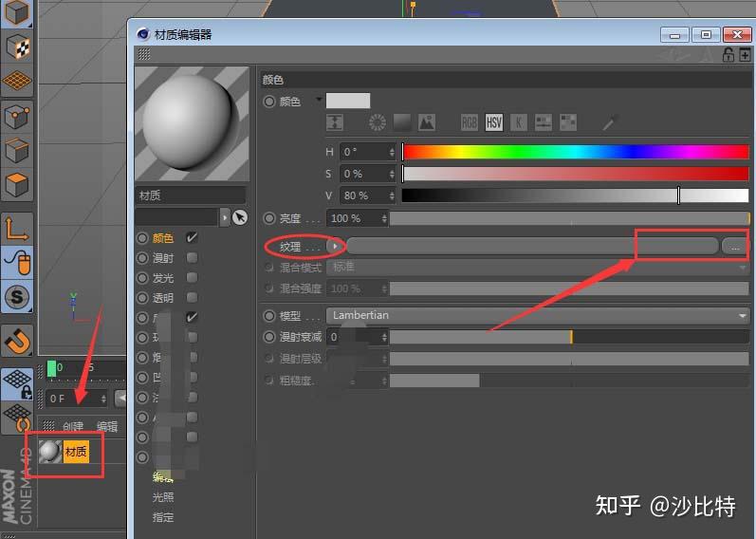
Task: Click the Locked Workplane grid-lock icon
Action: pyautogui.click(x=17, y=384)
